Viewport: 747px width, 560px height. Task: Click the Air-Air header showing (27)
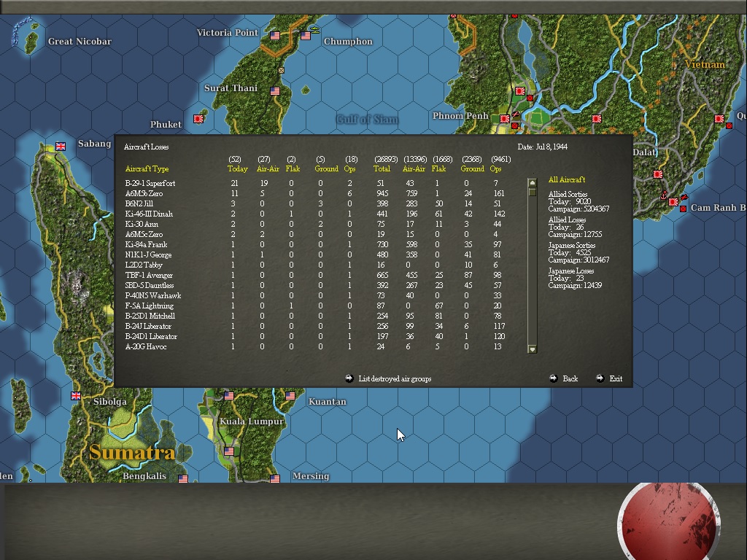coord(268,168)
